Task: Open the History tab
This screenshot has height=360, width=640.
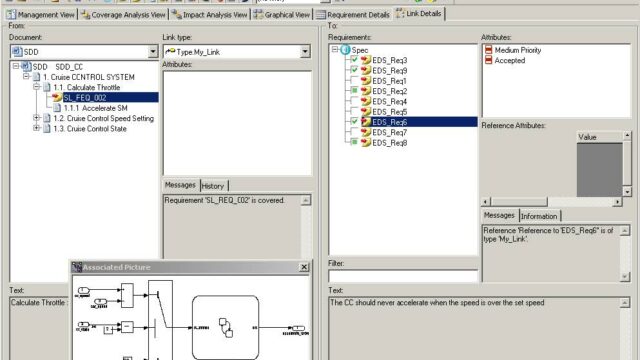Action: [213, 186]
